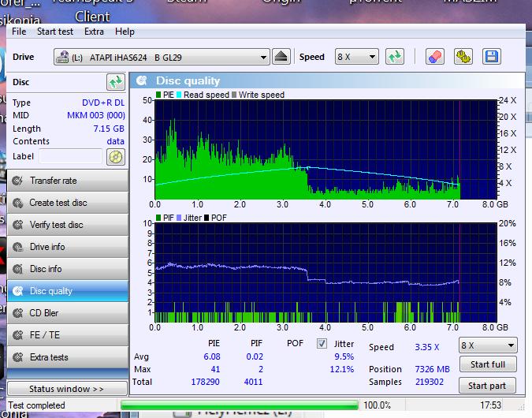The width and height of the screenshot is (532, 418).
Task: Open the Extra menu
Action: 94,32
